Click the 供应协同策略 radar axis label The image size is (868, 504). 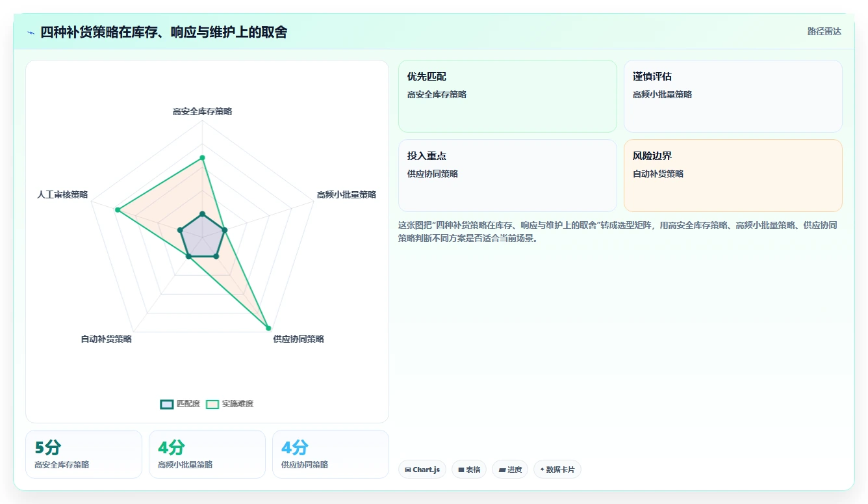click(298, 339)
